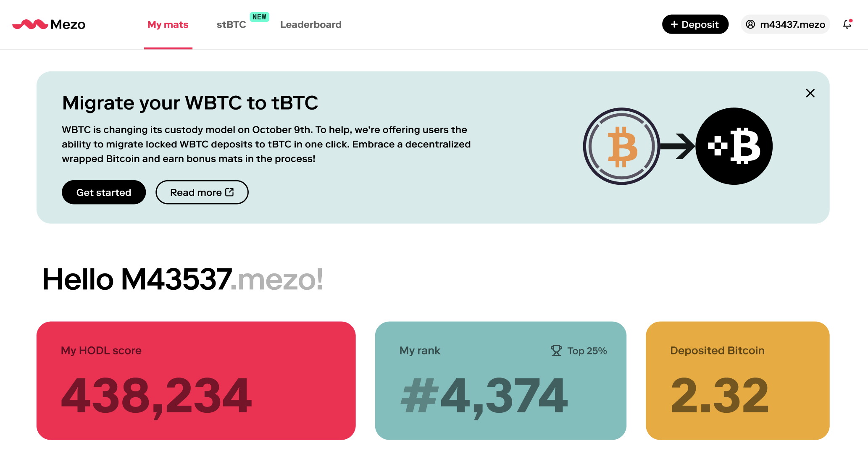Select the My HODL score card

[x=196, y=381]
